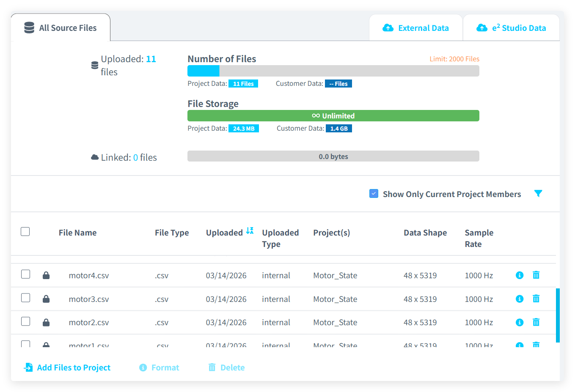The height and width of the screenshot is (392, 575).
Task: Click the Number of Files progress bar
Action: pyautogui.click(x=333, y=71)
